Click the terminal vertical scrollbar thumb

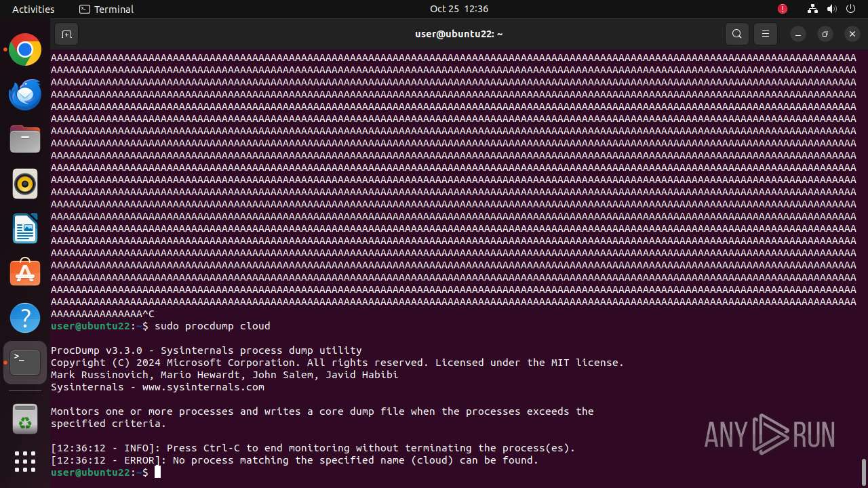pyautogui.click(x=863, y=471)
